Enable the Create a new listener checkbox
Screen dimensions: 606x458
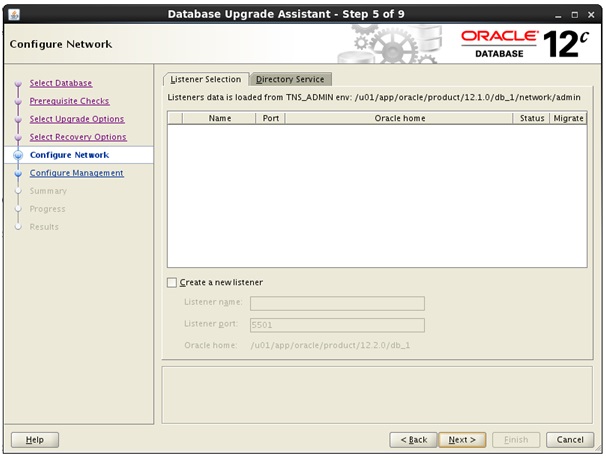pyautogui.click(x=172, y=283)
